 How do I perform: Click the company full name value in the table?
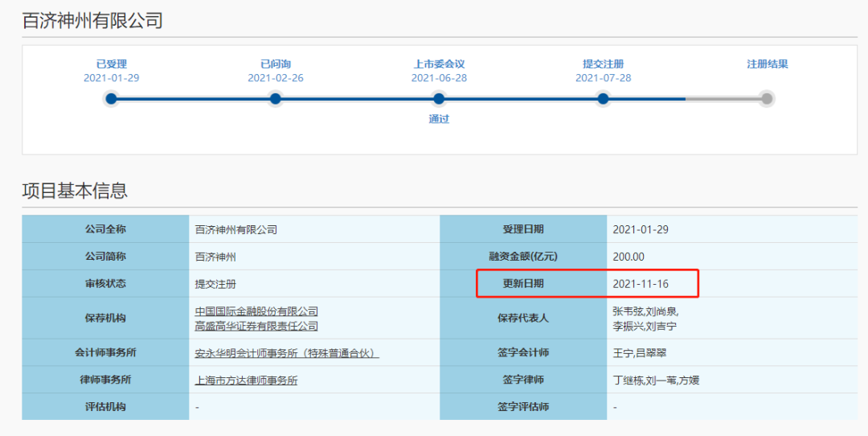[235, 229]
